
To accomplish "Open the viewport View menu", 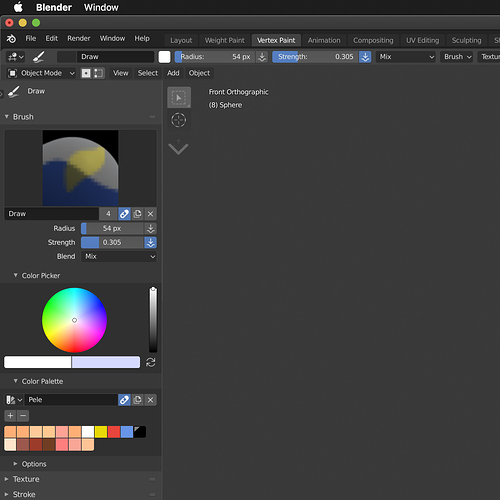I will [120, 73].
